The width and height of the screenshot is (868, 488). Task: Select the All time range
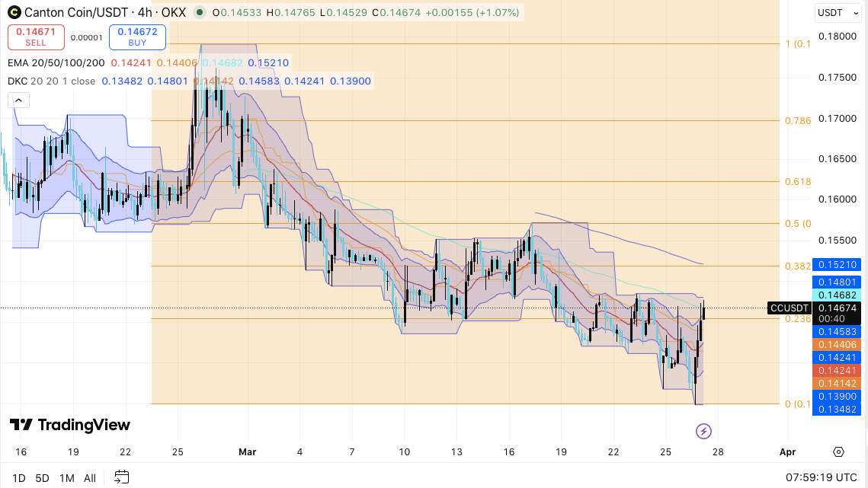click(89, 477)
